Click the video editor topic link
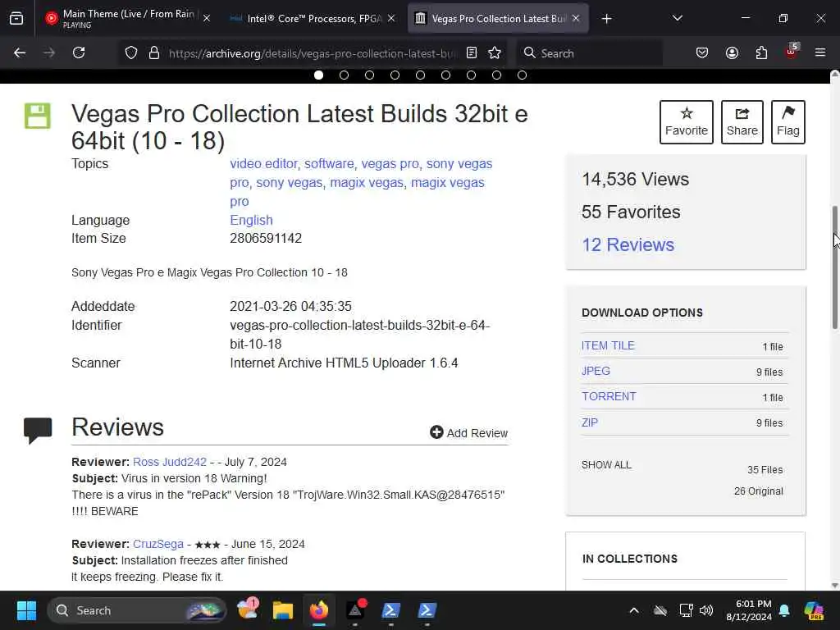 click(263, 163)
